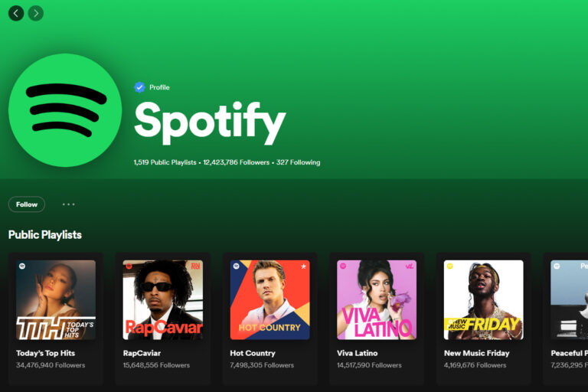Image resolution: width=588 pixels, height=392 pixels.
Task: Click the blue verified badge icon
Action: [x=139, y=87]
